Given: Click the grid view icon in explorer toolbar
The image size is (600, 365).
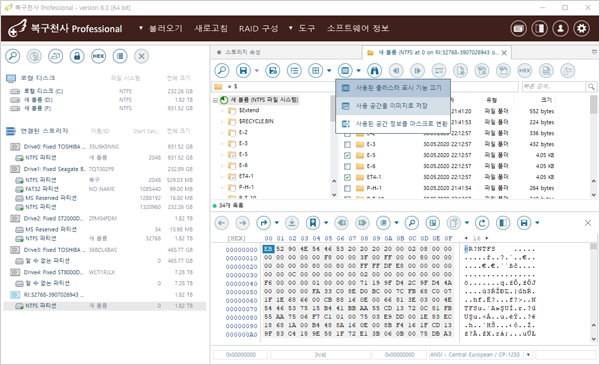Looking at the screenshot, I should [x=316, y=70].
